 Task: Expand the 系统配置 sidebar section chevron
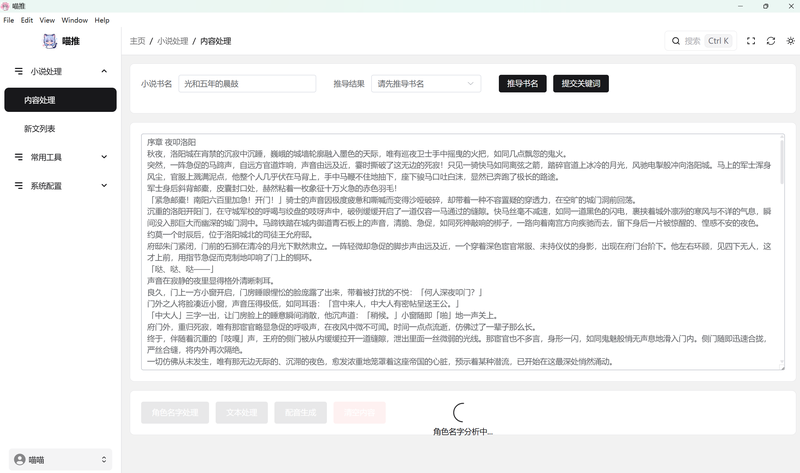click(104, 186)
